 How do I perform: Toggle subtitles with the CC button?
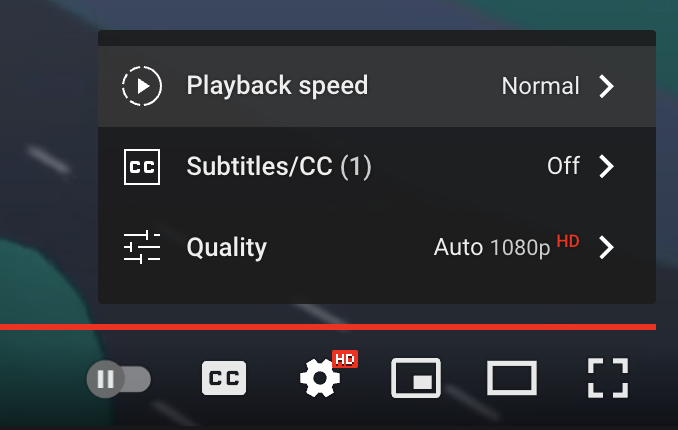click(224, 379)
